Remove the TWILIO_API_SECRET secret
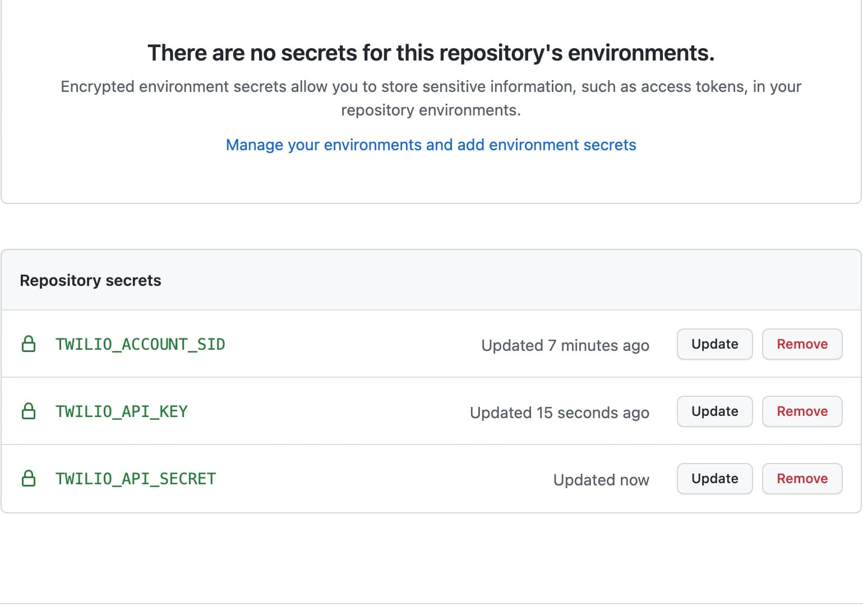Viewport: 863px width, 616px height. (x=802, y=479)
